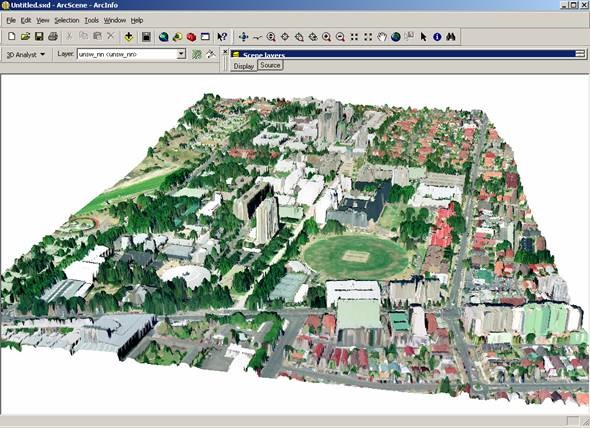
Task: Close the Scene layers panel
Action: point(225,52)
